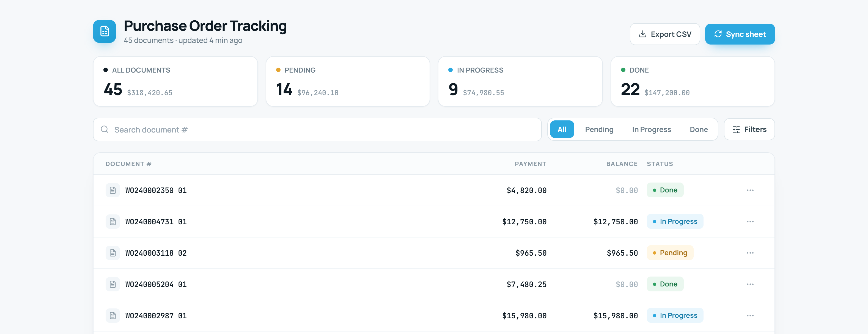Open document W0240002350 01
Screen dimensions: 868x334
pyautogui.click(x=156, y=190)
